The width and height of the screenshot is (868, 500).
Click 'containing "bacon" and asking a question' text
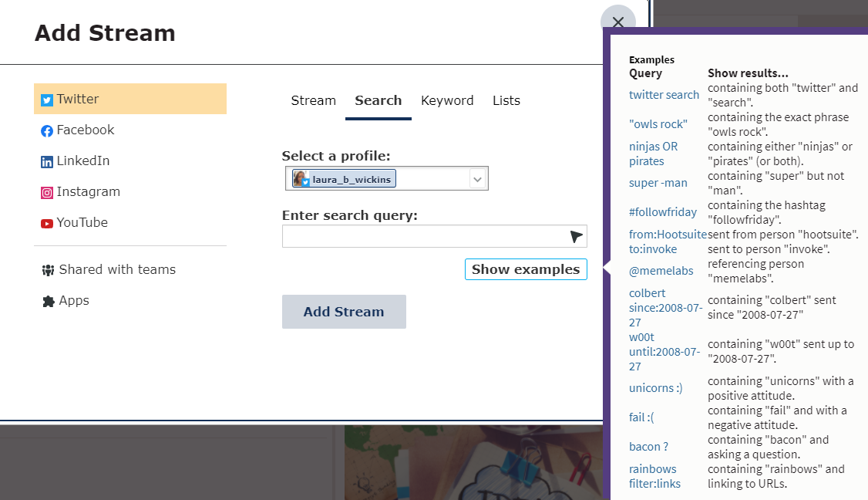point(769,447)
